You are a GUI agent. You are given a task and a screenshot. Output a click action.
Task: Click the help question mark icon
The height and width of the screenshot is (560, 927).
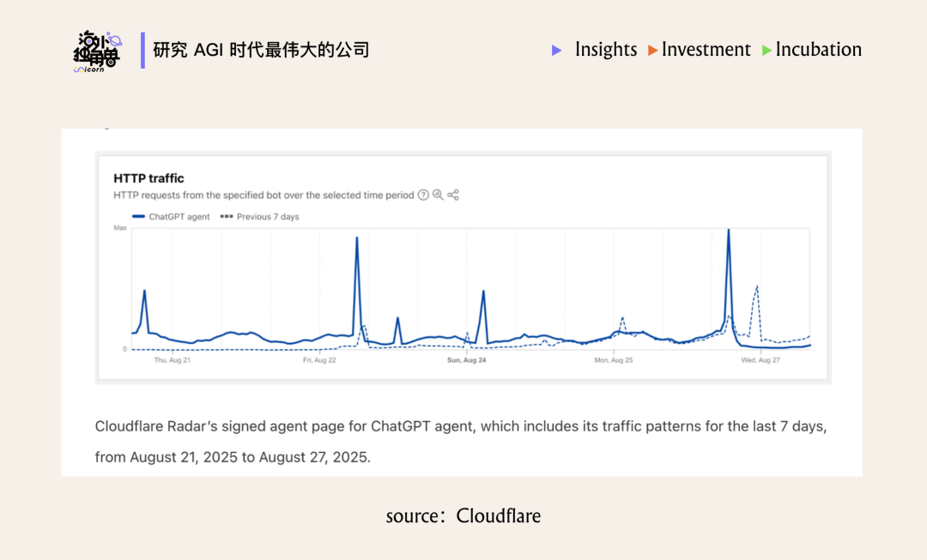[423, 196]
